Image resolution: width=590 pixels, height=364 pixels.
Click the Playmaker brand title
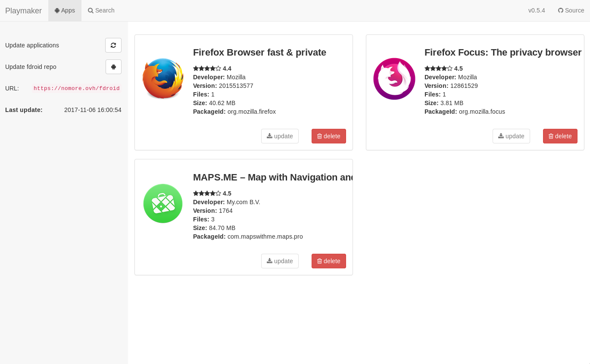tap(23, 11)
